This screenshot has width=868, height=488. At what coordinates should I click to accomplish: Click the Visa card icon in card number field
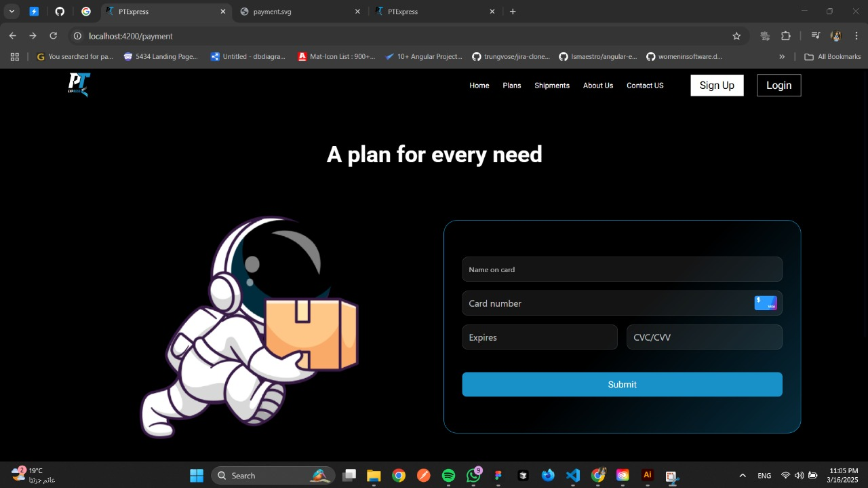click(x=766, y=303)
